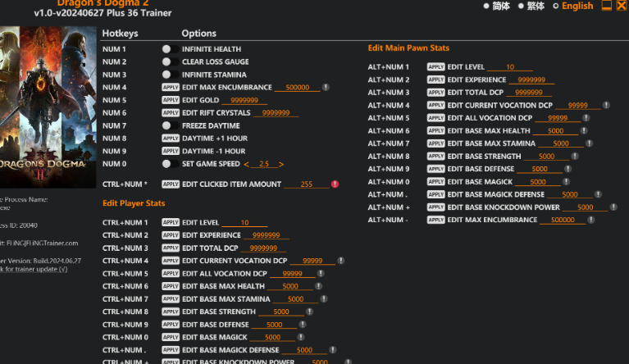629x364 pixels.
Task: Click info icon beside main pawn's Current Vocation DCP
Action: click(605, 106)
